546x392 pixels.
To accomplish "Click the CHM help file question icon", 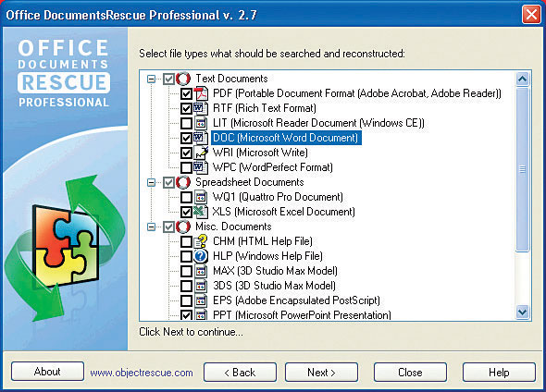I will [x=201, y=241].
